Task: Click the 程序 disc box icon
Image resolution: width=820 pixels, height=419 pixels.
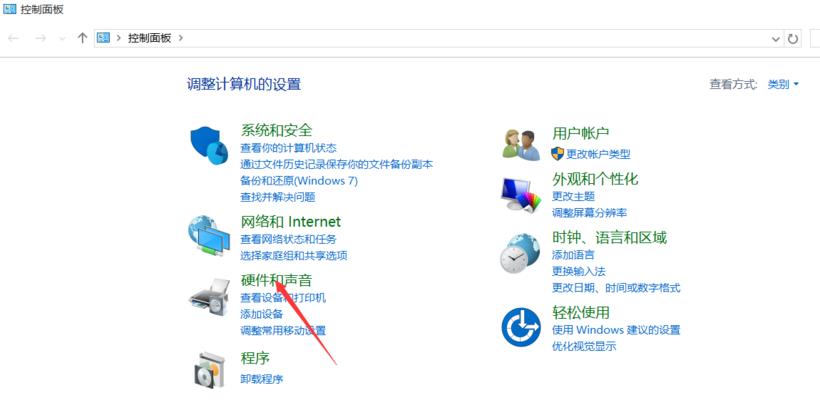Action: click(209, 370)
